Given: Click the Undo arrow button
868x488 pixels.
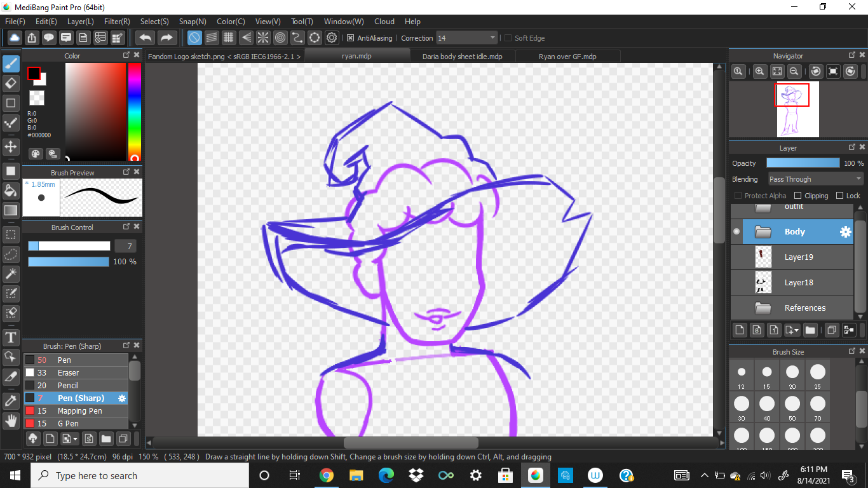Looking at the screenshot, I should click(x=146, y=38).
